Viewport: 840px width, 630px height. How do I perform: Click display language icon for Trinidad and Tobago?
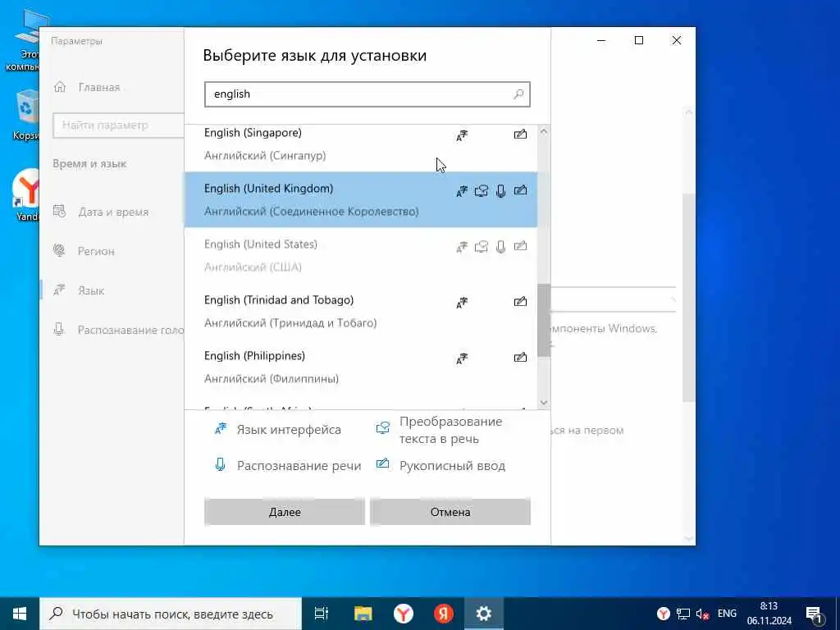coord(462,303)
